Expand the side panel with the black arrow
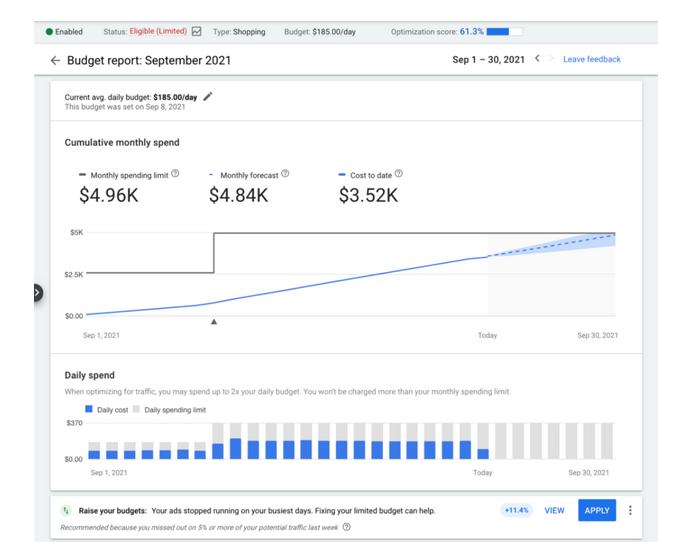The width and height of the screenshot is (678, 554). click(x=37, y=293)
